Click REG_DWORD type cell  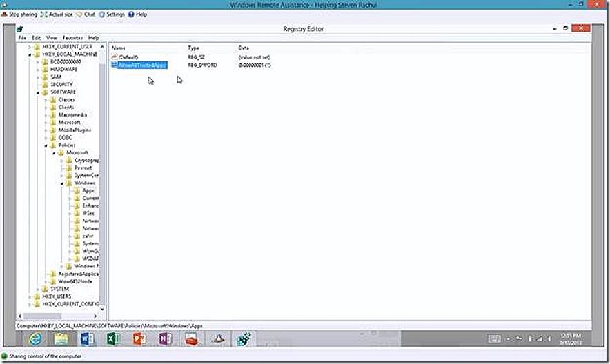coord(202,65)
